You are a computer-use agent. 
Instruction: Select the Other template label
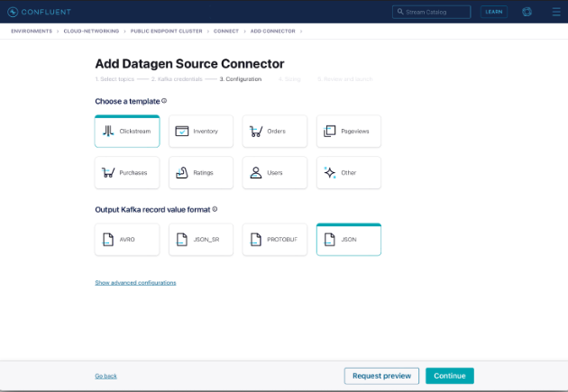pos(349,173)
